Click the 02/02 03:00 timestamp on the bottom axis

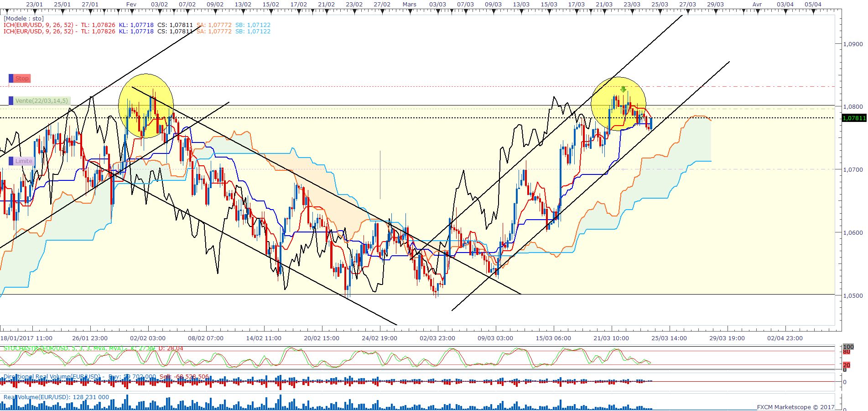click(148, 338)
